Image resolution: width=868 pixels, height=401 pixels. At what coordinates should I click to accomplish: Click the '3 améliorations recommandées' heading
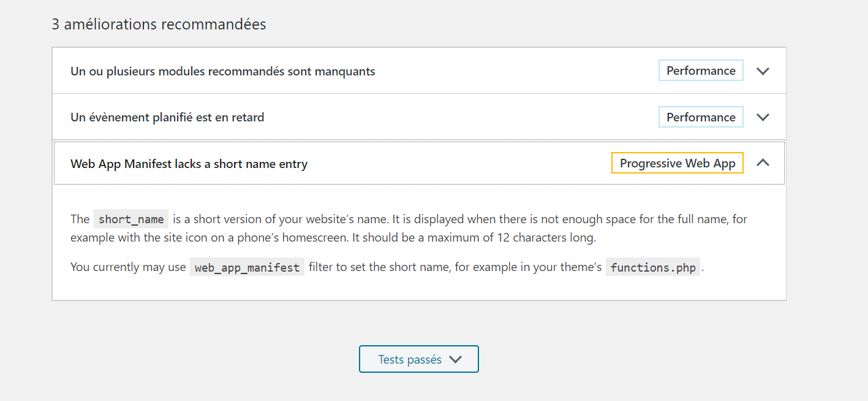[159, 25]
